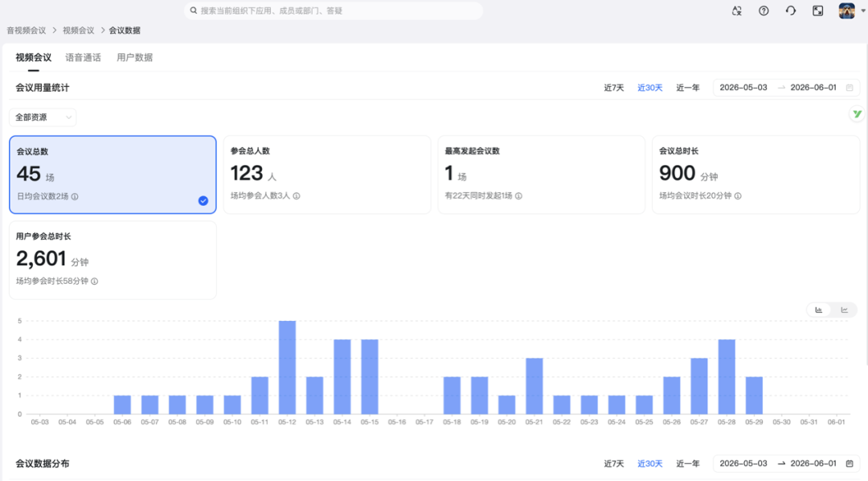
Task: Select 近一年 in 会议数据分布
Action: (x=687, y=463)
